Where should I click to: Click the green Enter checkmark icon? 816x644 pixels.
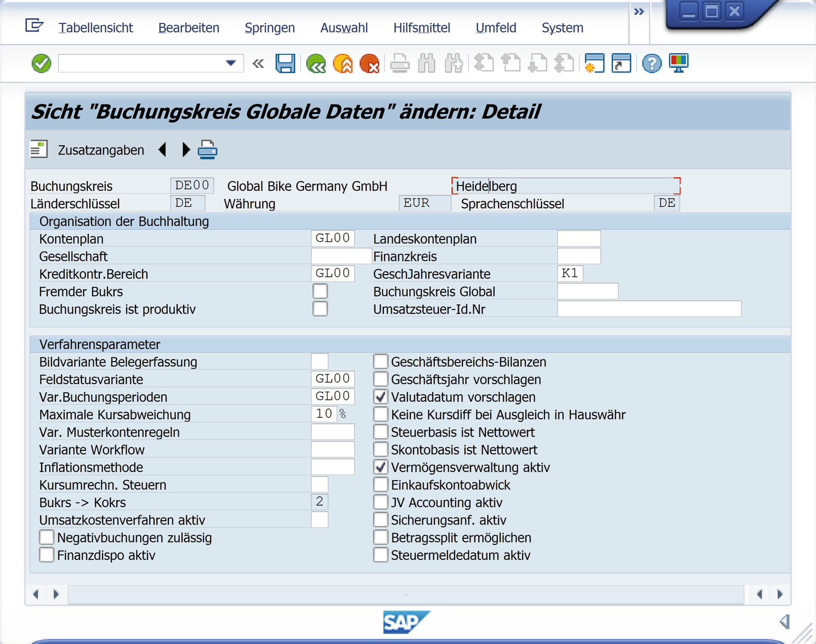pyautogui.click(x=41, y=64)
